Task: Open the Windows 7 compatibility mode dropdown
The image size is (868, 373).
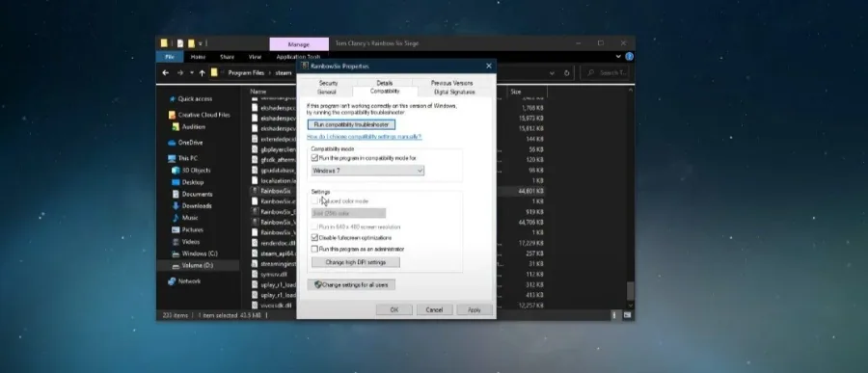Action: (367, 171)
